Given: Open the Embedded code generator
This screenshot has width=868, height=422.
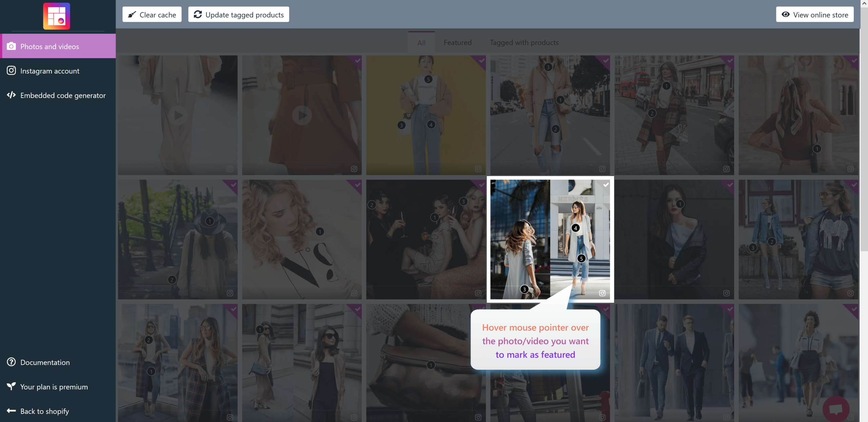Looking at the screenshot, I should pyautogui.click(x=63, y=95).
